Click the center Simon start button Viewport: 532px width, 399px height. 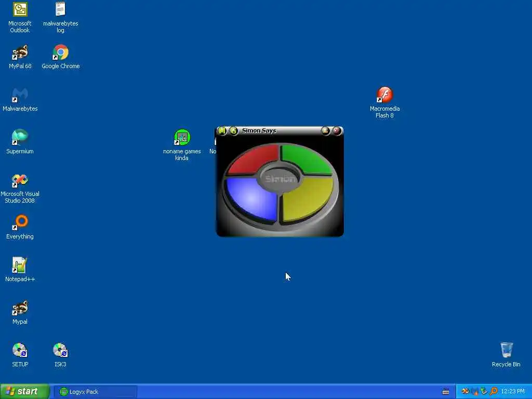coord(280,179)
